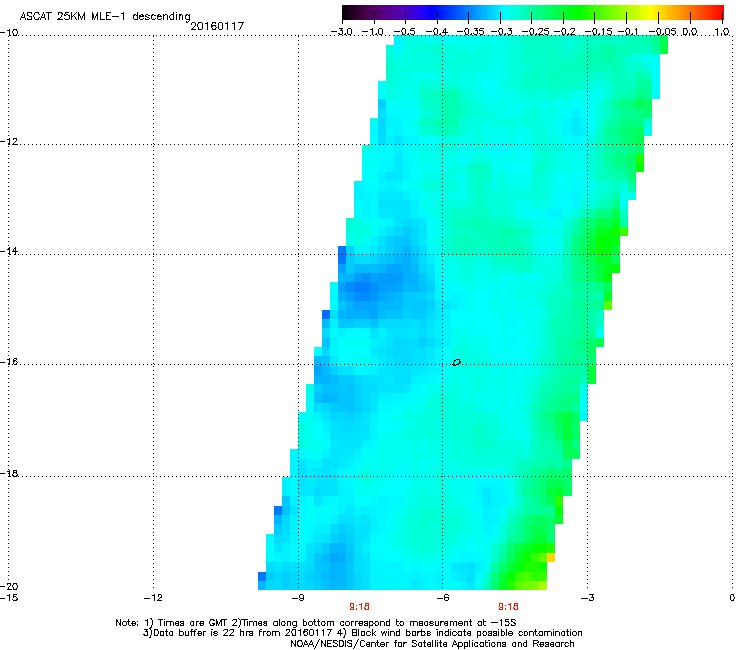Select the -3 longitude label on the bottom axis
Image resolution: width=740 pixels, height=650 pixels.
[587, 598]
